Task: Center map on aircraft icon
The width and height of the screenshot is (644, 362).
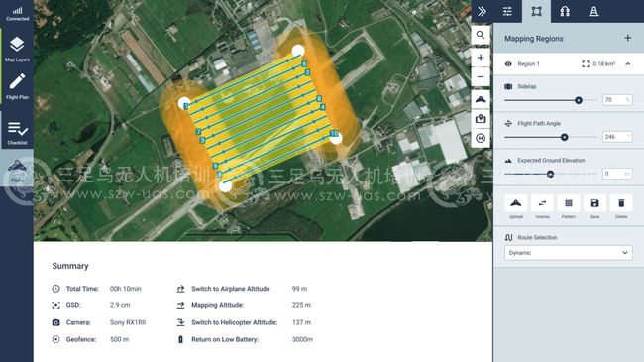Action: click(481, 99)
